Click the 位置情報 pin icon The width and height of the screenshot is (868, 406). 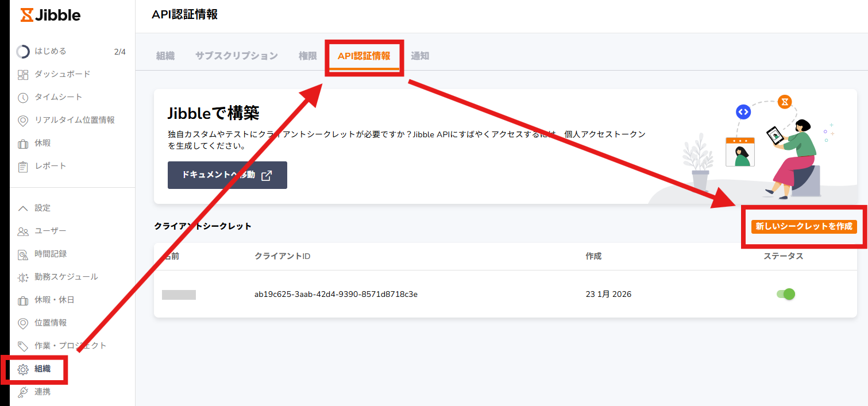point(23,323)
